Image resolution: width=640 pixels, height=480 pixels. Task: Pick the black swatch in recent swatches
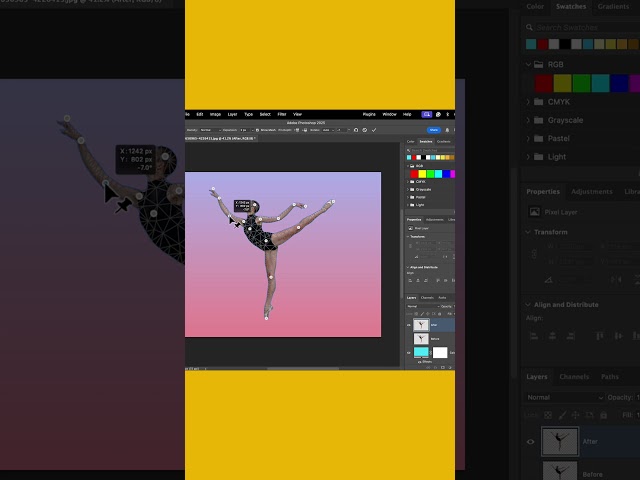(423, 158)
